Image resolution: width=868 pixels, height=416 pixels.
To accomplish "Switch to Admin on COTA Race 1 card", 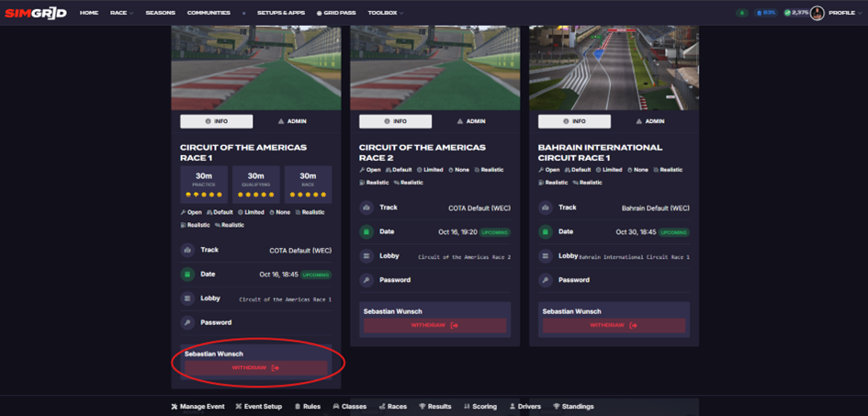I will point(292,121).
